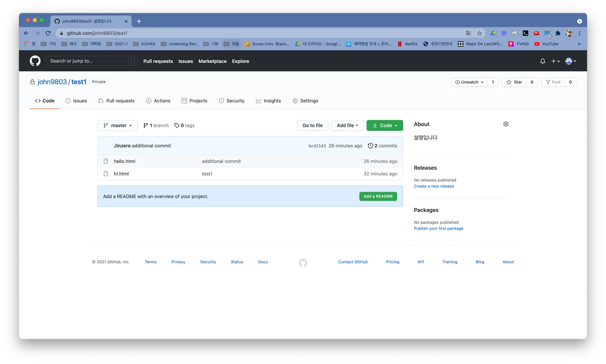Open the Chrome extensions puzzle icon

coord(558,33)
